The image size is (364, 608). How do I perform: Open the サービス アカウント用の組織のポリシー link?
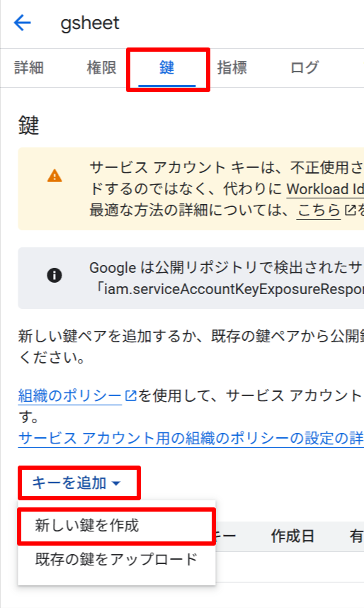pyautogui.click(x=190, y=438)
